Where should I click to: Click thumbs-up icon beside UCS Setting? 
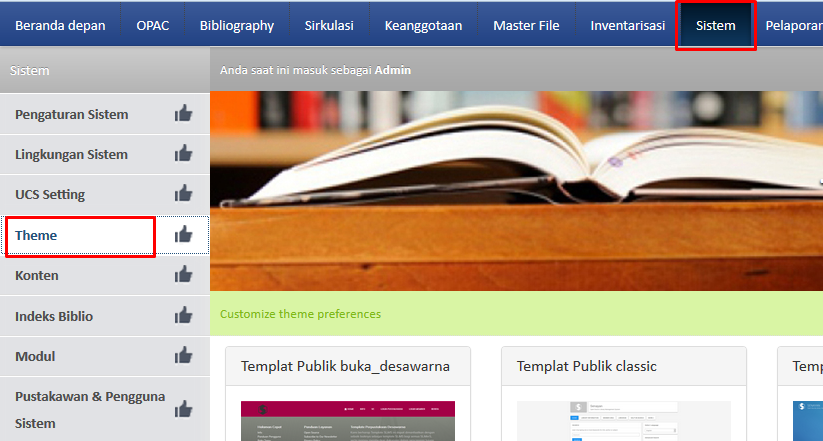click(183, 193)
